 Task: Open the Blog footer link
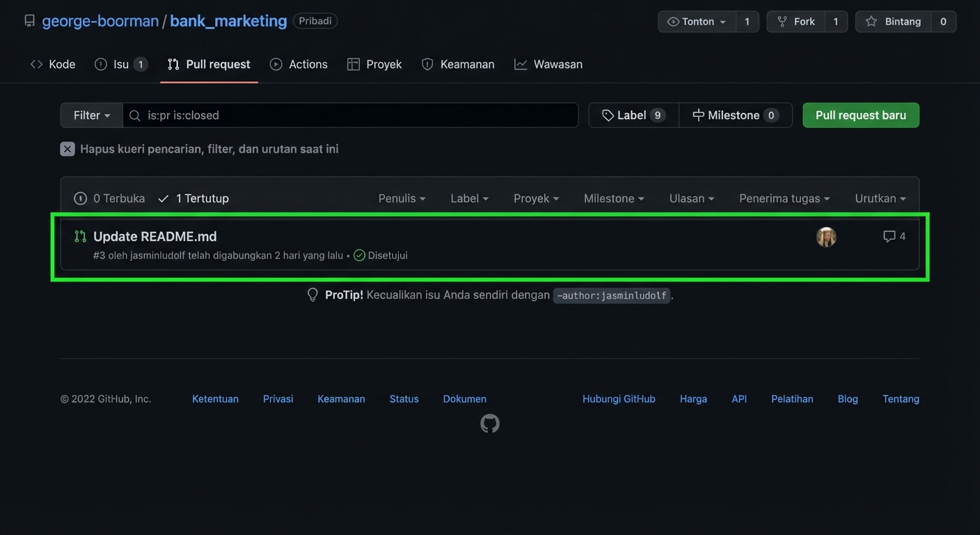(x=848, y=399)
